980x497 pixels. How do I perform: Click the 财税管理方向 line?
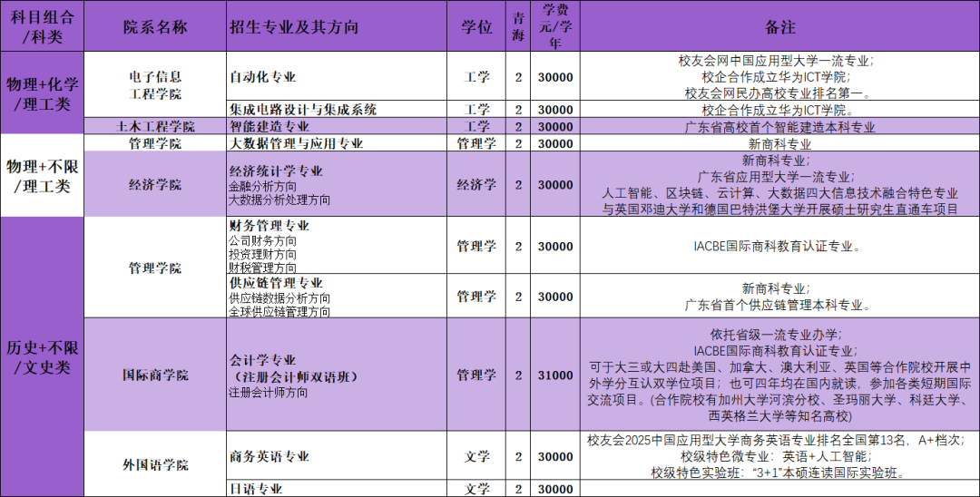click(262, 268)
